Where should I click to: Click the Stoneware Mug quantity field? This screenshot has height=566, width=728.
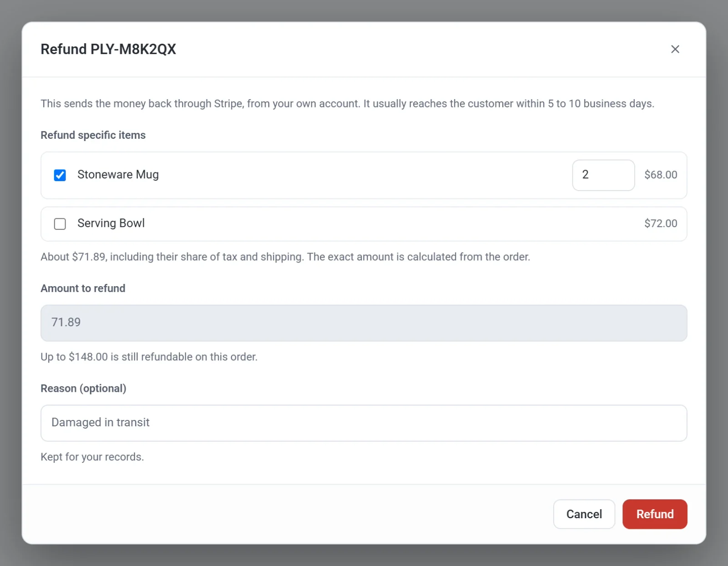603,175
